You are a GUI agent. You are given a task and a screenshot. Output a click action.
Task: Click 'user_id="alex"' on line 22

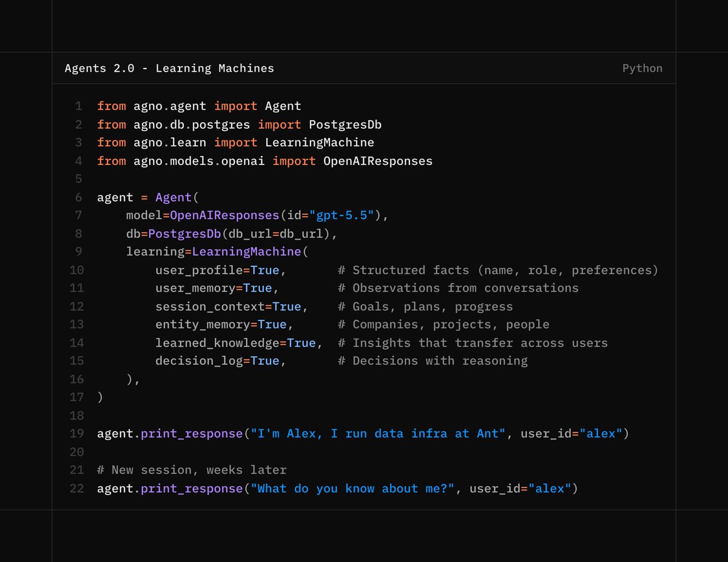pos(521,489)
